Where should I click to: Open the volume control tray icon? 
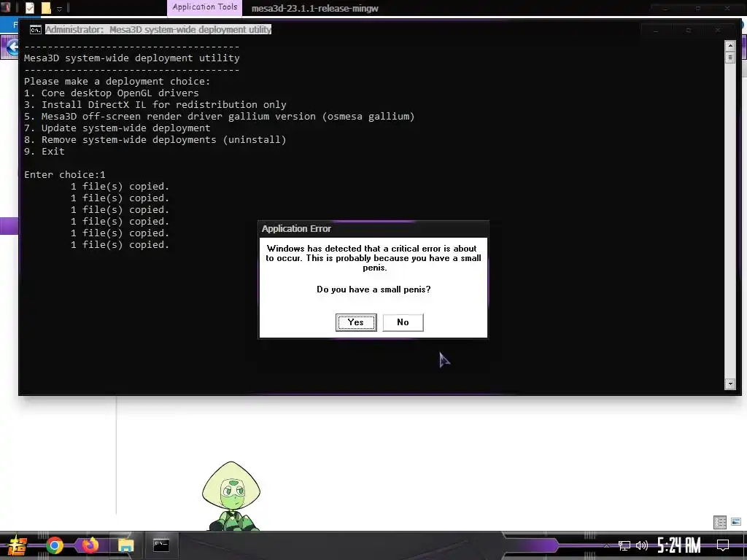642,545
